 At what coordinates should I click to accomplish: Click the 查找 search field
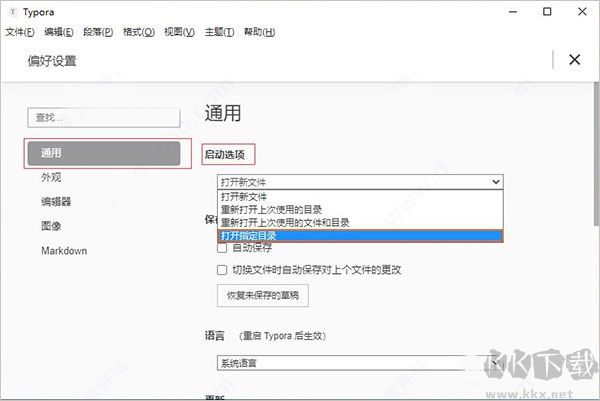[104, 117]
